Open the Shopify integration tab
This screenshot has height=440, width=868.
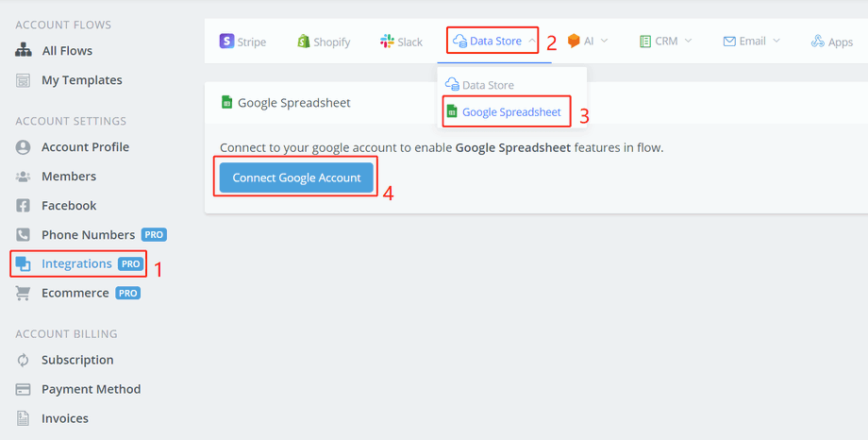click(324, 42)
